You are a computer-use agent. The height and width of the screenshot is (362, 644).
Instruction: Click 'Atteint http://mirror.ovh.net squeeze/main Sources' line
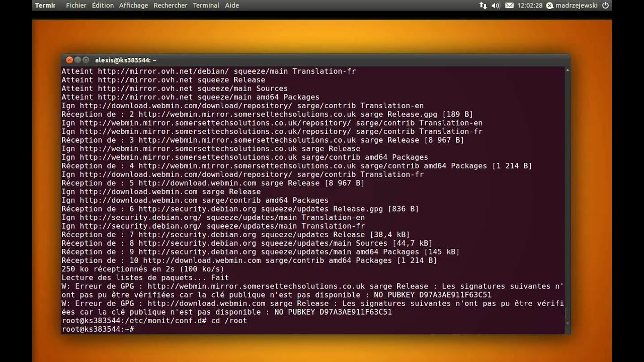tap(175, 88)
